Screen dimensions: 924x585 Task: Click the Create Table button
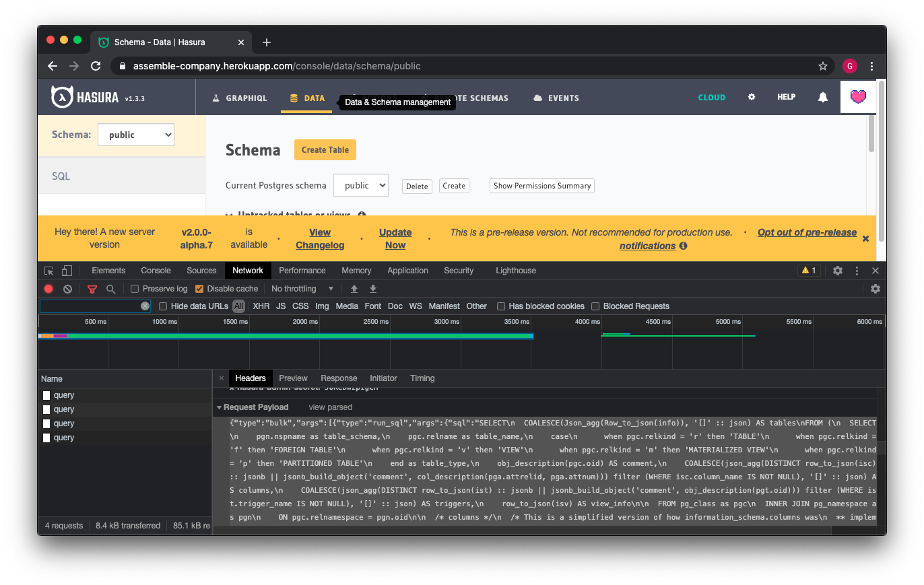[325, 149]
